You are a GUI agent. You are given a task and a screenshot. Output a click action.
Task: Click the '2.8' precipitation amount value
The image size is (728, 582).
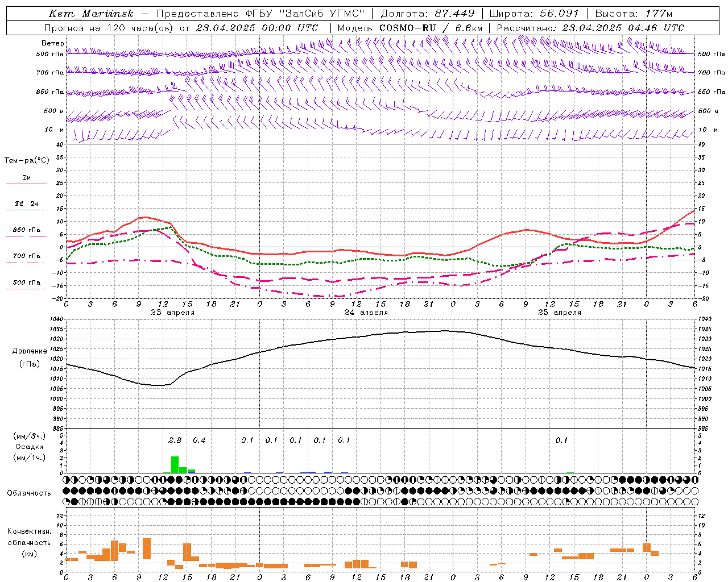point(175,440)
